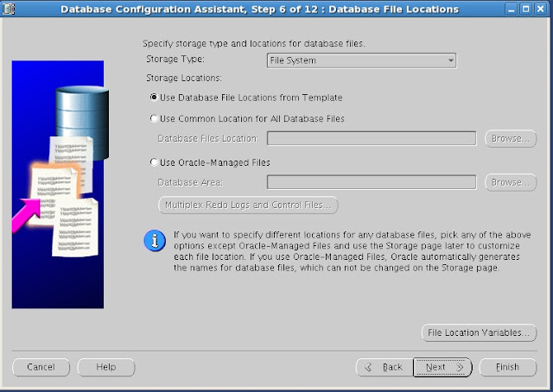Click the blue information icon

tap(155, 241)
